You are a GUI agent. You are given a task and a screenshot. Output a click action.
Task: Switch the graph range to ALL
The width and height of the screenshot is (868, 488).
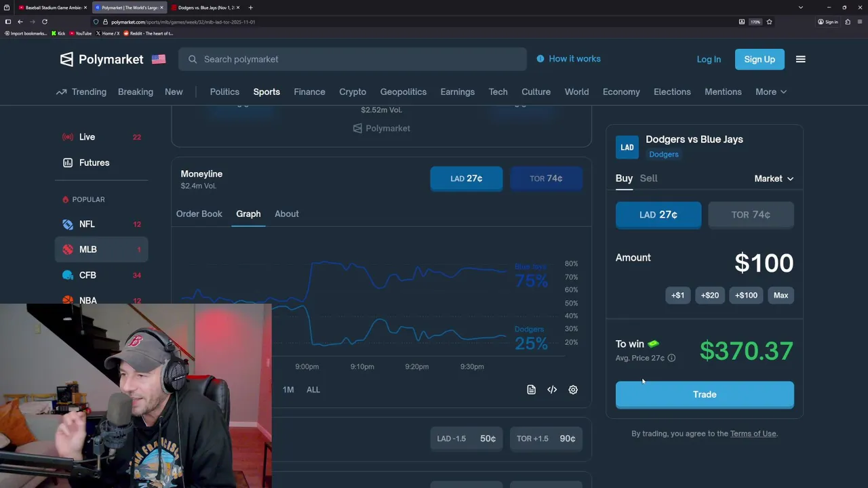click(x=313, y=390)
